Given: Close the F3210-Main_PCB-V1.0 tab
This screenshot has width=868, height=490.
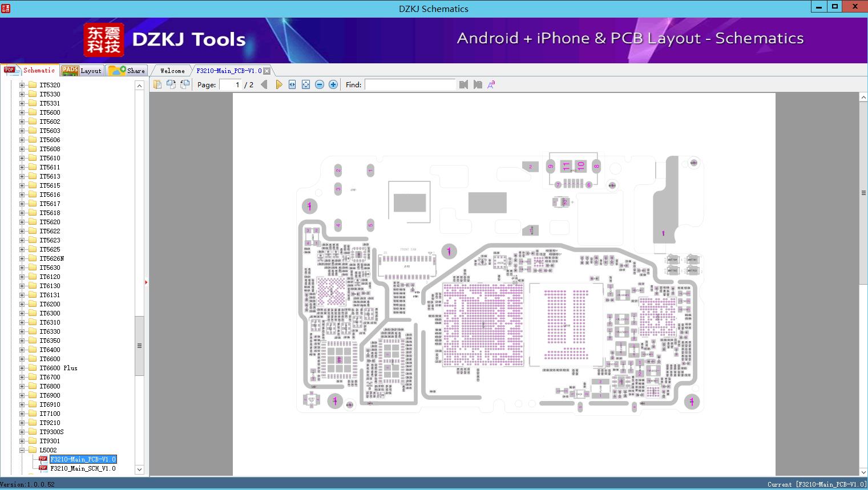Looking at the screenshot, I should click(267, 71).
